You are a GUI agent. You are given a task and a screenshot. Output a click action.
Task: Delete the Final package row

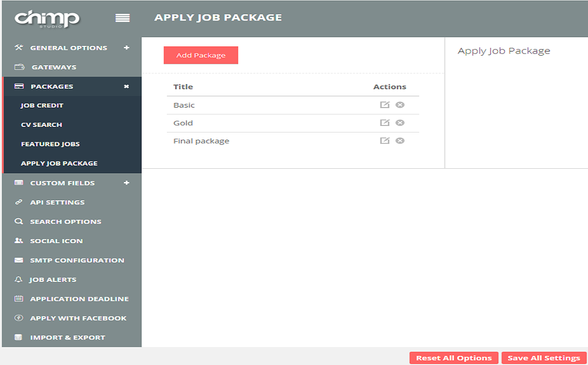coord(400,141)
